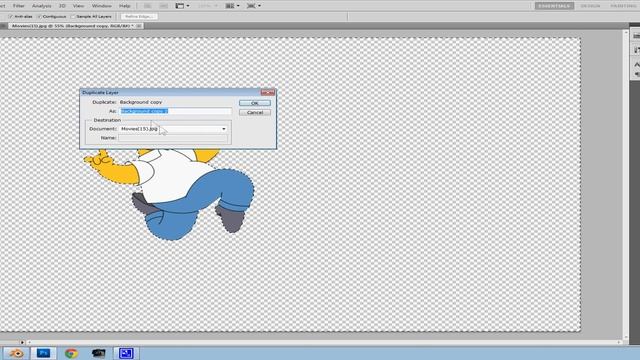Click the vertical scrollbar up arrow
This screenshot has width=640, height=360.
tap(626, 32)
